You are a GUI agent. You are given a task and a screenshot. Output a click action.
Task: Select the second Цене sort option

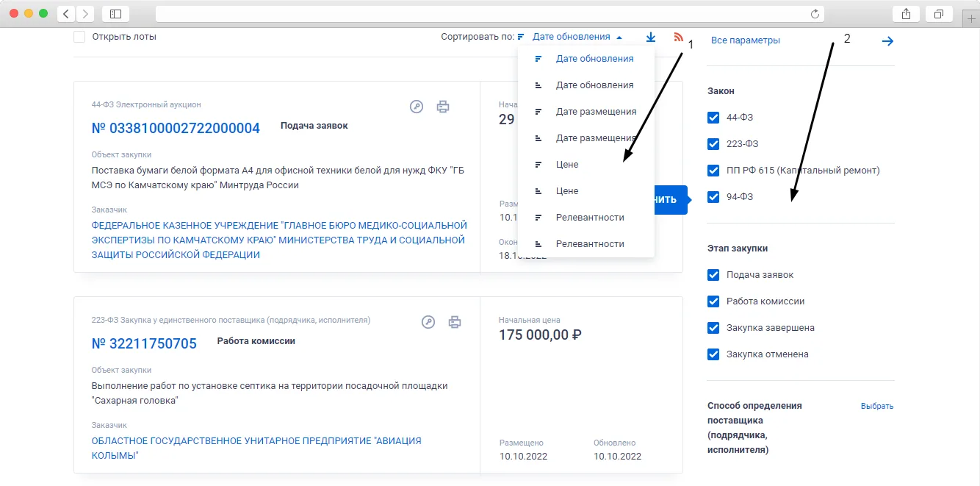point(586,191)
